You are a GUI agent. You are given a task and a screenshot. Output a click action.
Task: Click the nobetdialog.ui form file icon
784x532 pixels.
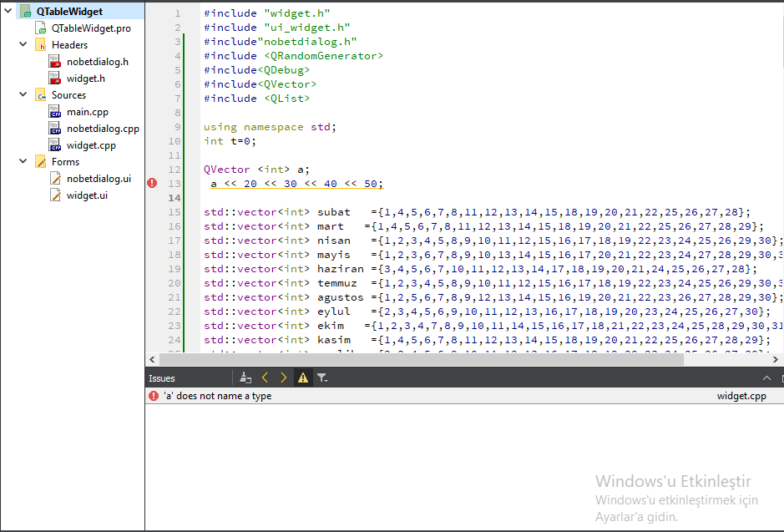click(55, 179)
